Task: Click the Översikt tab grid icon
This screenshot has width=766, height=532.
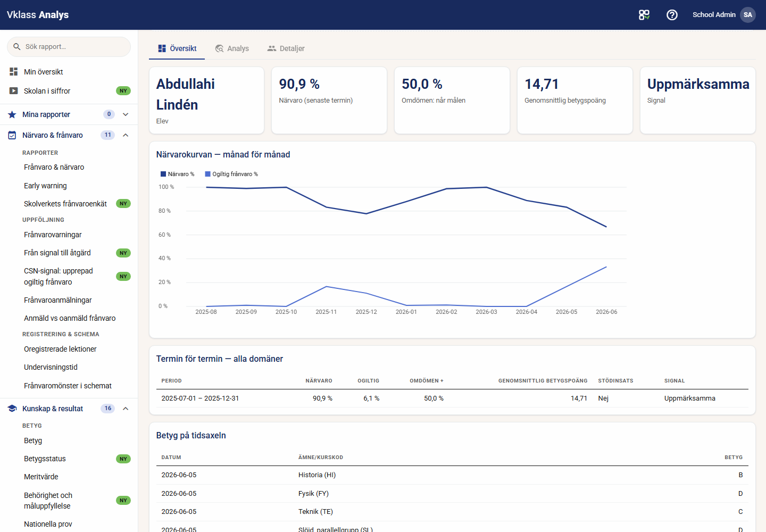Action: pyautogui.click(x=162, y=48)
